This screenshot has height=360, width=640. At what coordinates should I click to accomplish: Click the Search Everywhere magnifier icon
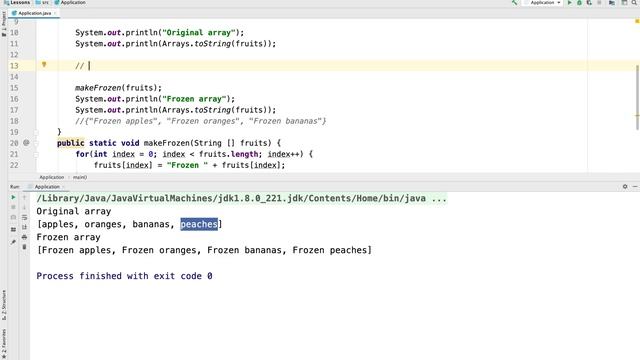(x=635, y=2)
